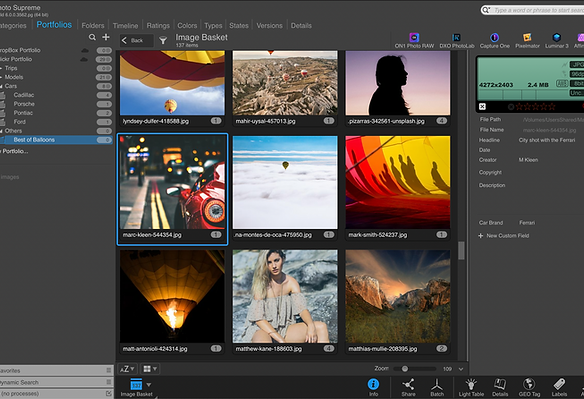
Task: Open the Info panel icon
Action: (x=373, y=387)
